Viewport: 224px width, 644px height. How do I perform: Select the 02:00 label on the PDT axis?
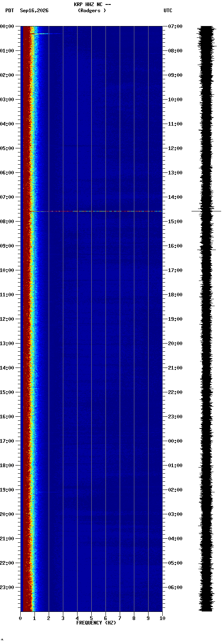(7, 75)
